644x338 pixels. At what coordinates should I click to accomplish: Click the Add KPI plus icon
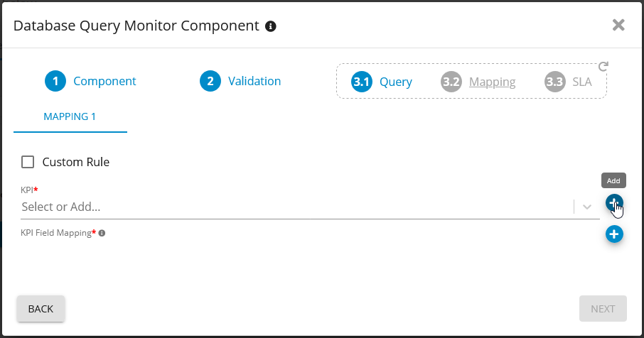click(x=614, y=203)
